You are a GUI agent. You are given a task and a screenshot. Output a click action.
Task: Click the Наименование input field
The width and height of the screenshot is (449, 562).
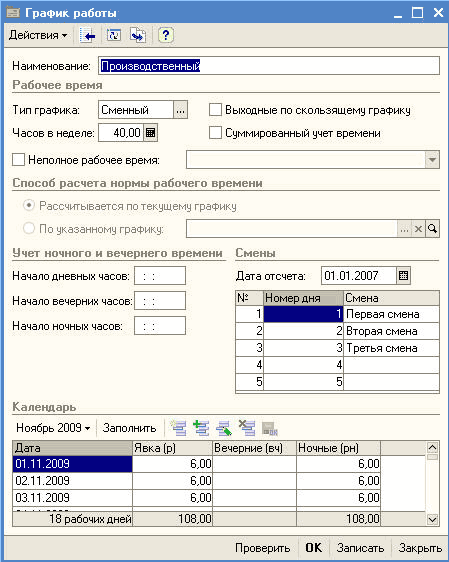click(269, 66)
